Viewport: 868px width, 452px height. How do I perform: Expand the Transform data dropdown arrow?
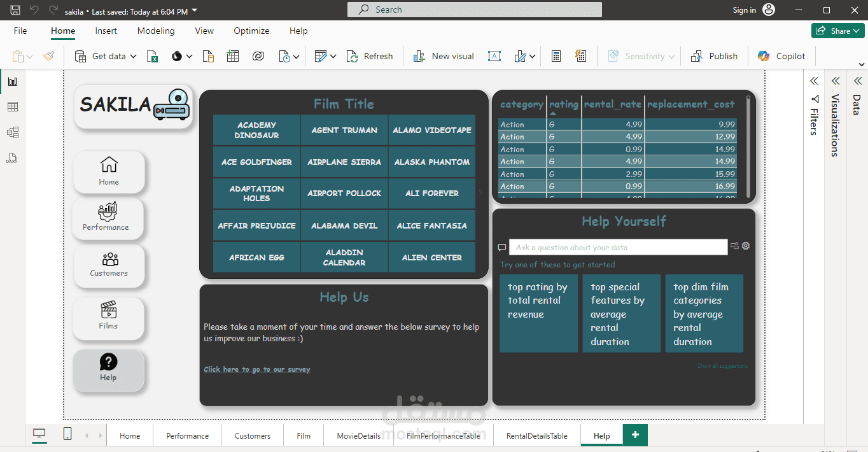333,56
